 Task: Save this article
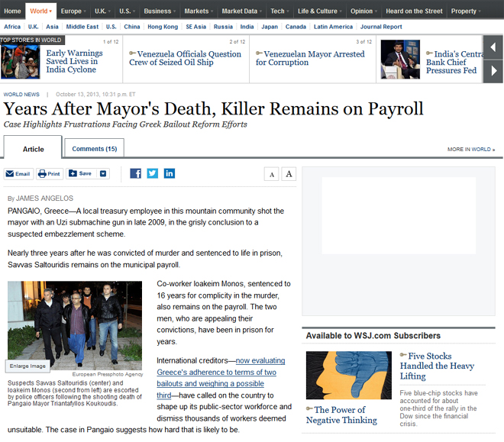click(x=81, y=173)
